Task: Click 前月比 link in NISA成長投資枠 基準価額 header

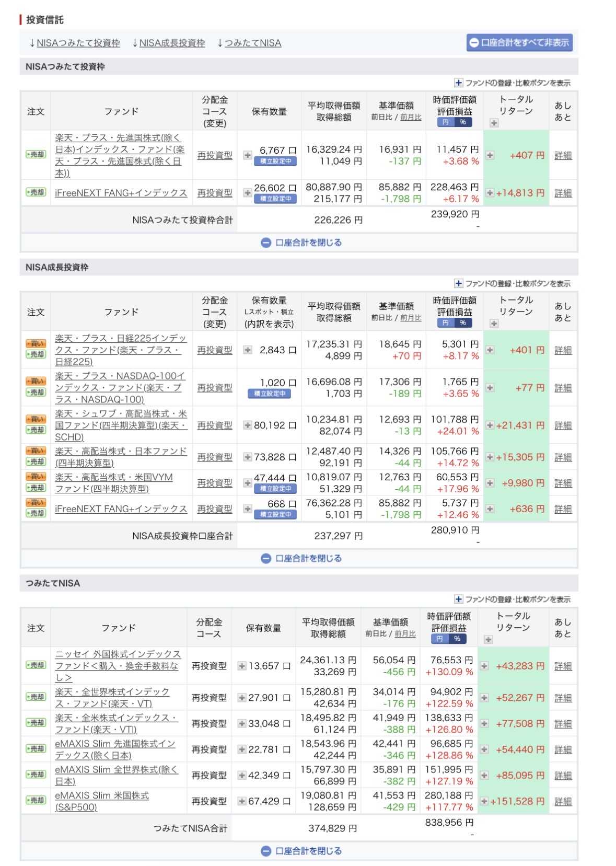Action: [411, 318]
